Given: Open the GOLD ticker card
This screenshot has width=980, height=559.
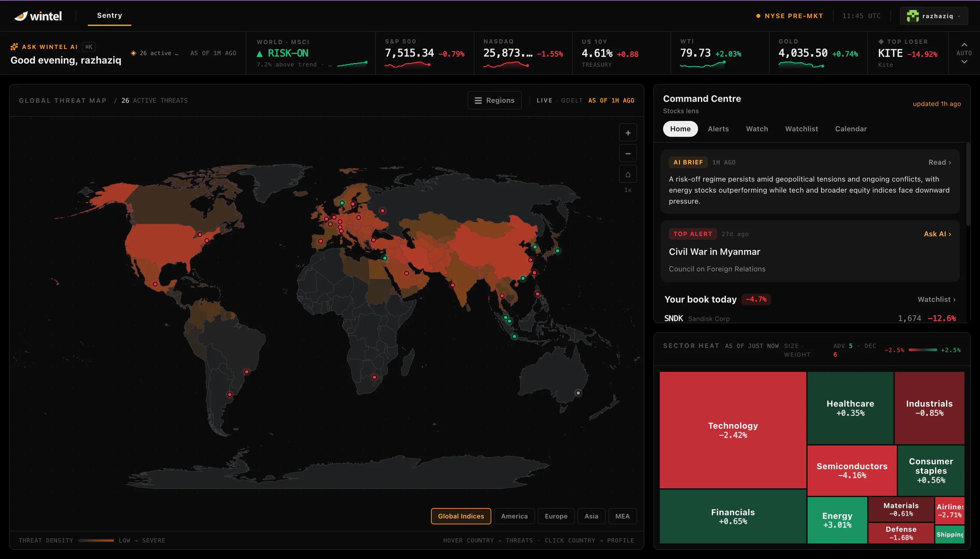Looking at the screenshot, I should pos(818,53).
